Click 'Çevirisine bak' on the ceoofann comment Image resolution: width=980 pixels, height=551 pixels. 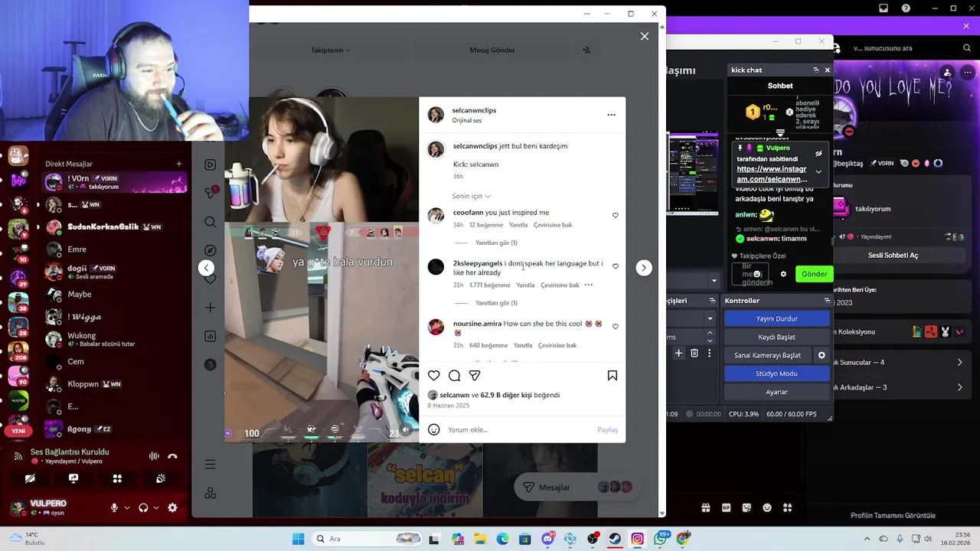[x=553, y=225]
